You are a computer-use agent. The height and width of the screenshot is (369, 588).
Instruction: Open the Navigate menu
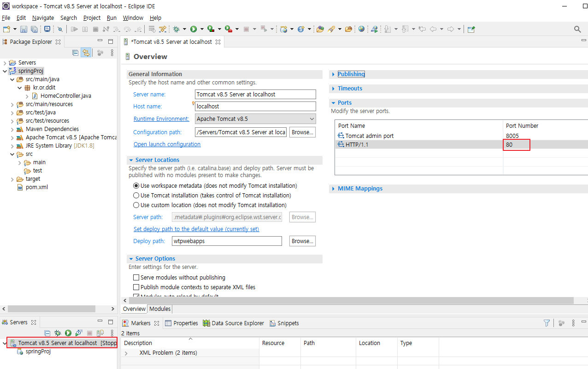pyautogui.click(x=43, y=18)
